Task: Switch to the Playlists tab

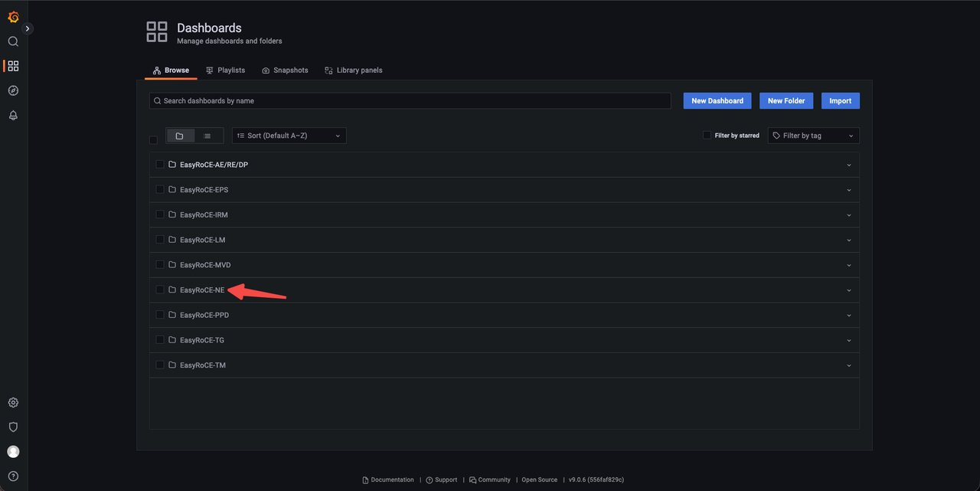Action: [x=225, y=70]
